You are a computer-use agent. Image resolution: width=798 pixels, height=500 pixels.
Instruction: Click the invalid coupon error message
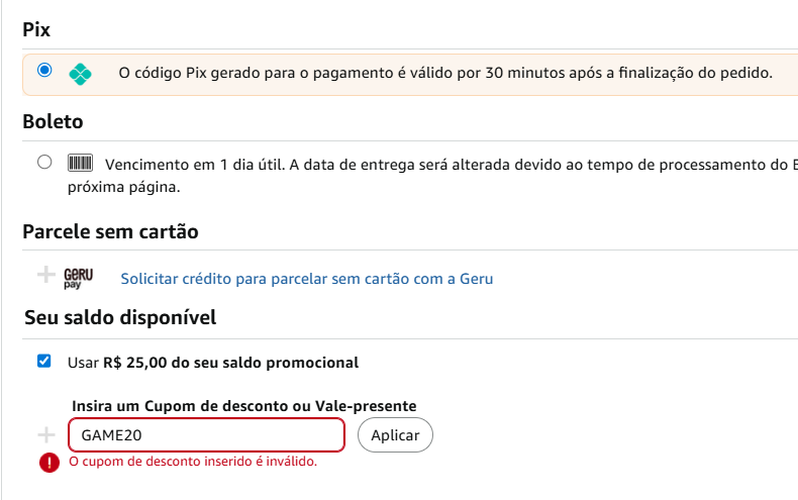[192, 462]
